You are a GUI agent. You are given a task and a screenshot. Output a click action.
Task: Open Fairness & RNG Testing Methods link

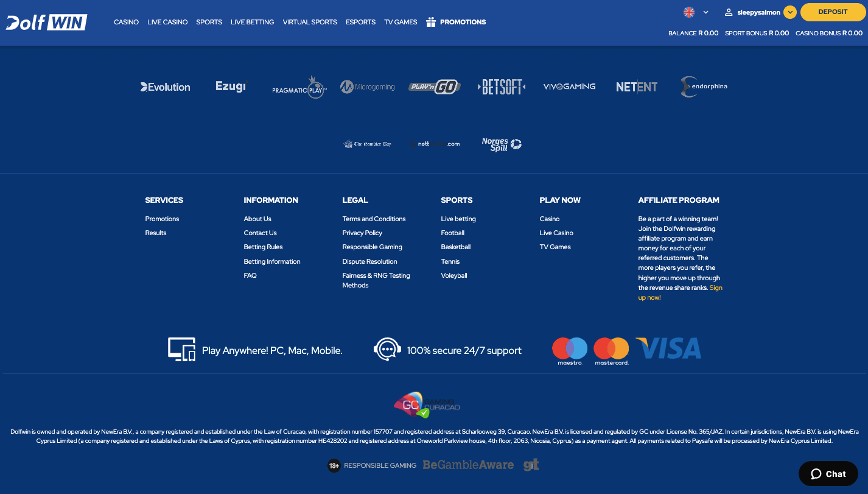coord(376,280)
